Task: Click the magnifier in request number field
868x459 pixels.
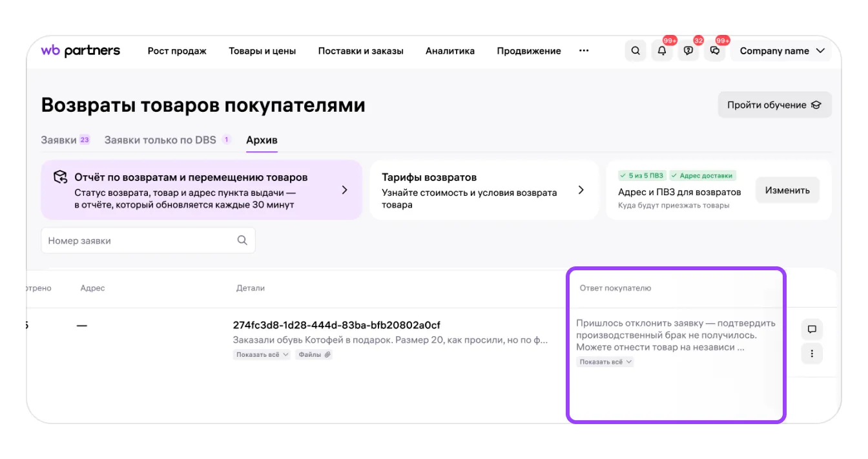Action: click(242, 240)
